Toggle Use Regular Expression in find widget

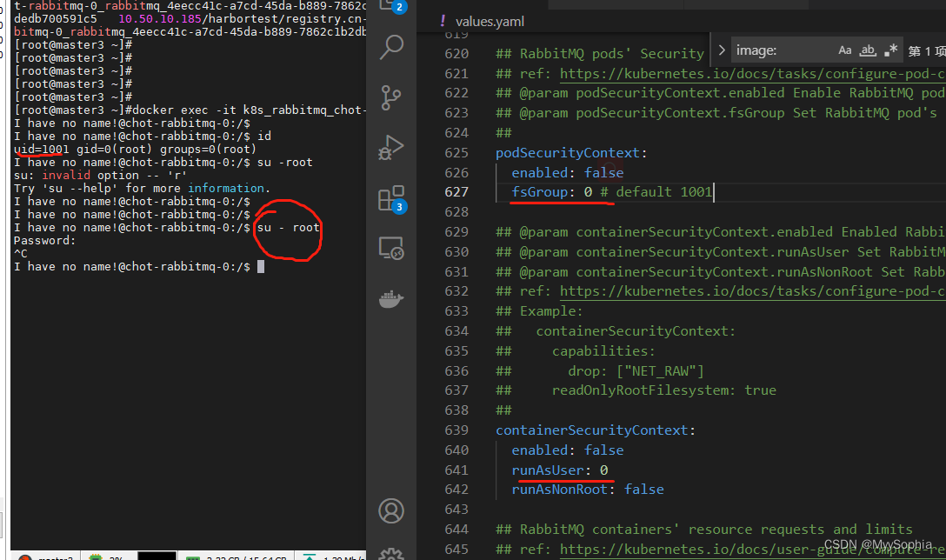point(890,50)
